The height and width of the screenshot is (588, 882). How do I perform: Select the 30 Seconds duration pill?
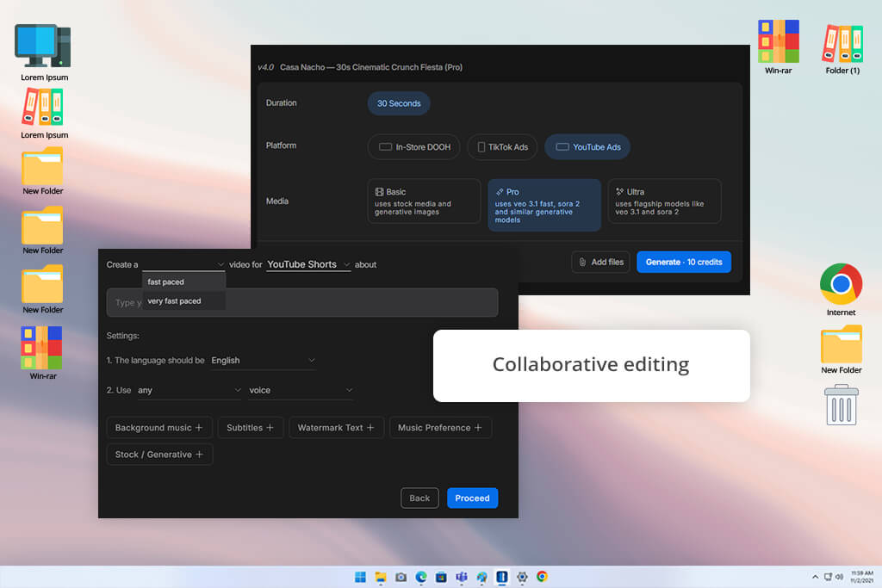398,103
